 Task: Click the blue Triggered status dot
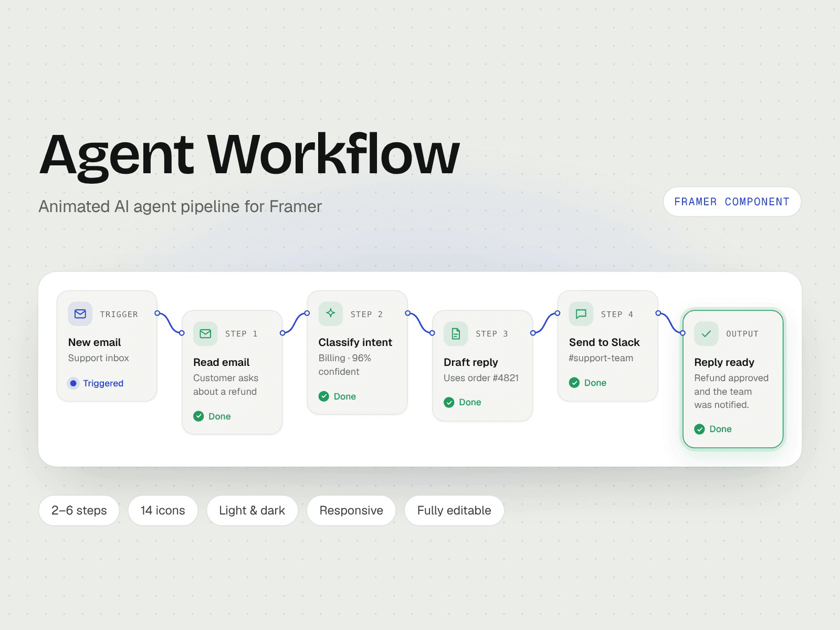coord(73,383)
